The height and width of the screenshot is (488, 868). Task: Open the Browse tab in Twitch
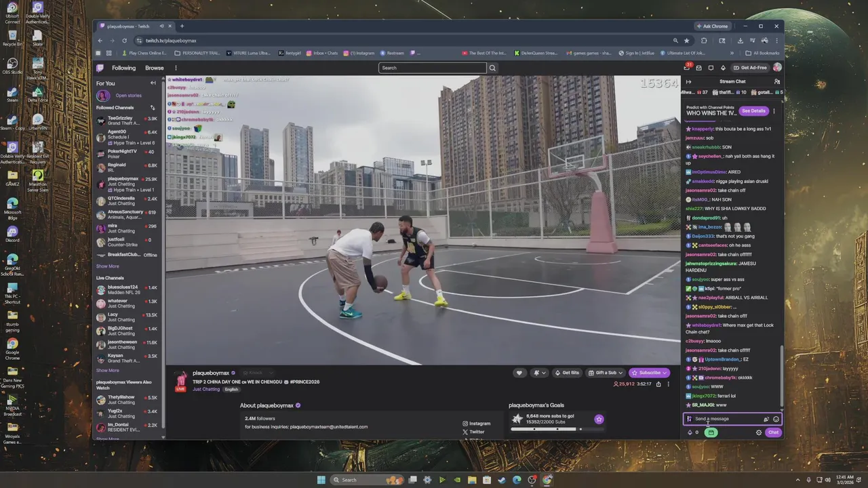(154, 68)
